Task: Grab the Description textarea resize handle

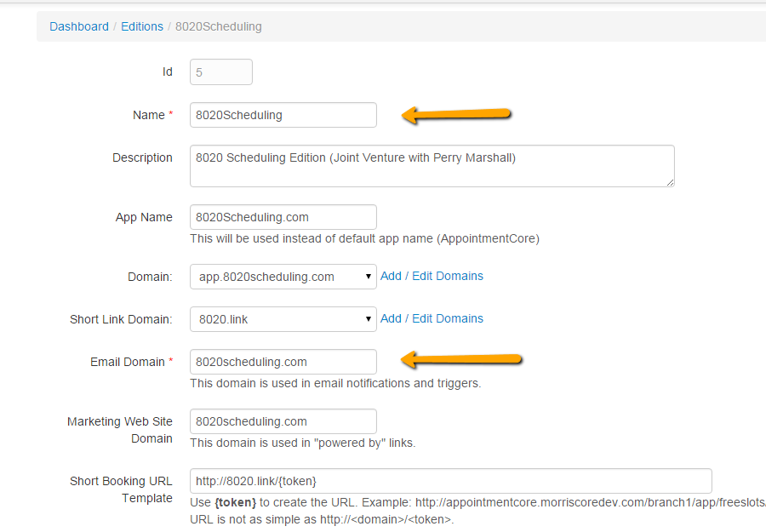Action: [670, 182]
